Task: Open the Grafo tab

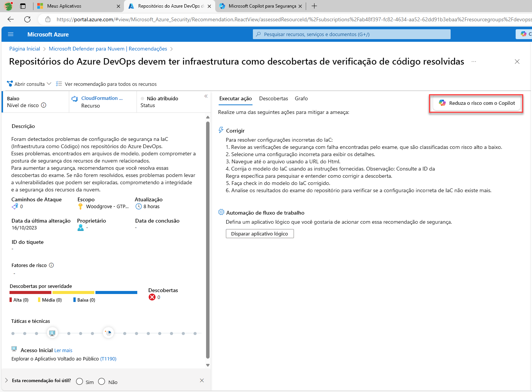Action: tap(301, 98)
